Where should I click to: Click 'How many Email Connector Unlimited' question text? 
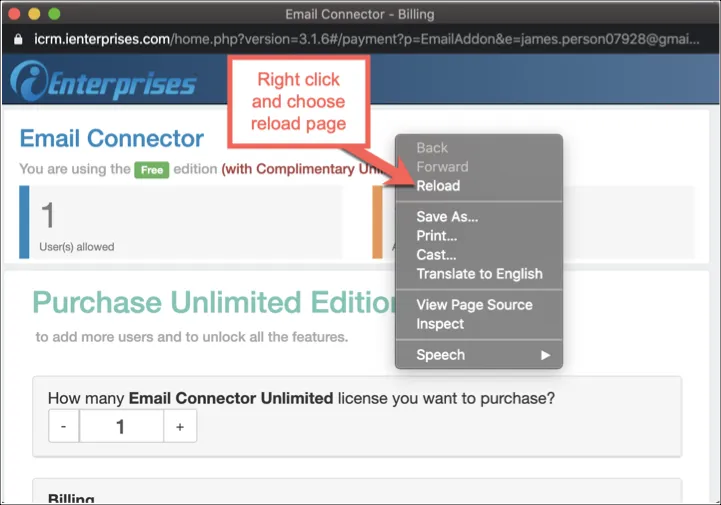click(x=301, y=398)
